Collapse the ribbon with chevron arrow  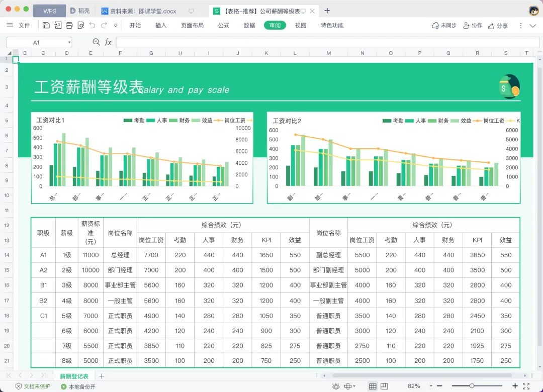pyautogui.click(x=533, y=26)
